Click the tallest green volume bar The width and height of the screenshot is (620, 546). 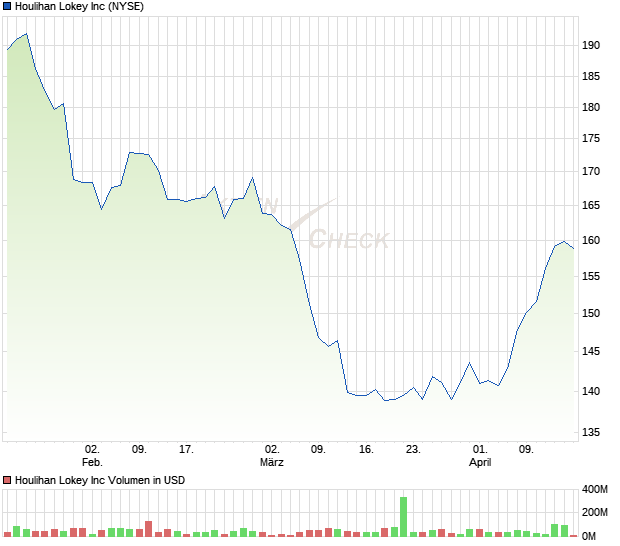(403, 517)
